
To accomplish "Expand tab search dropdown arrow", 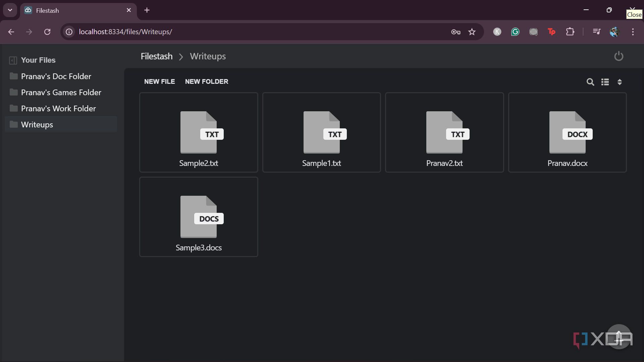I will (10, 10).
